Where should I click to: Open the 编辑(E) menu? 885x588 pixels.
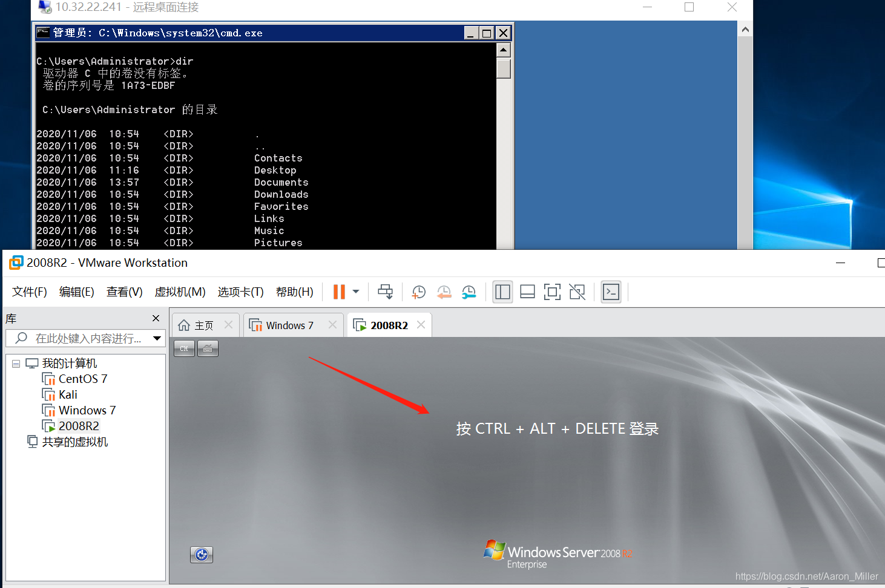77,292
